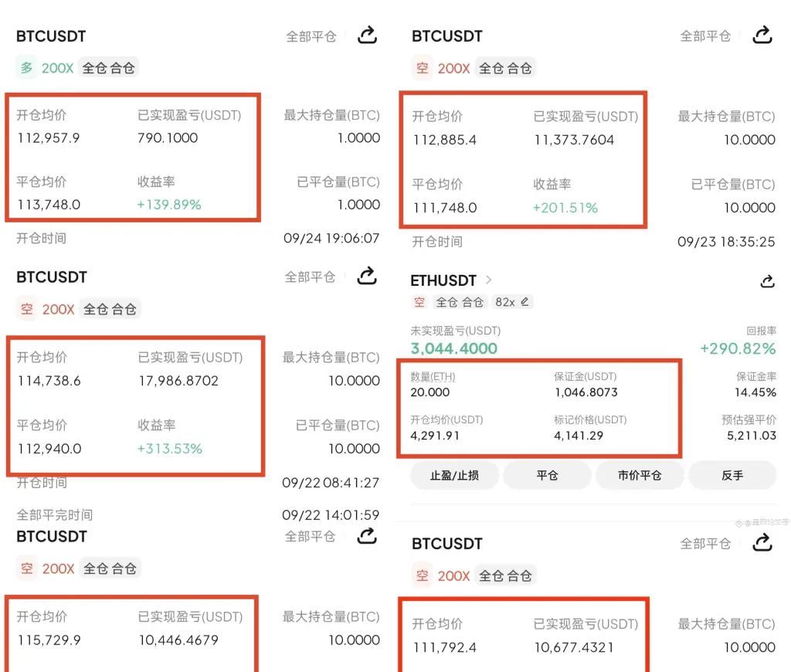Tap the 反手 reverse button
This screenshot has width=791, height=672.
click(x=732, y=475)
